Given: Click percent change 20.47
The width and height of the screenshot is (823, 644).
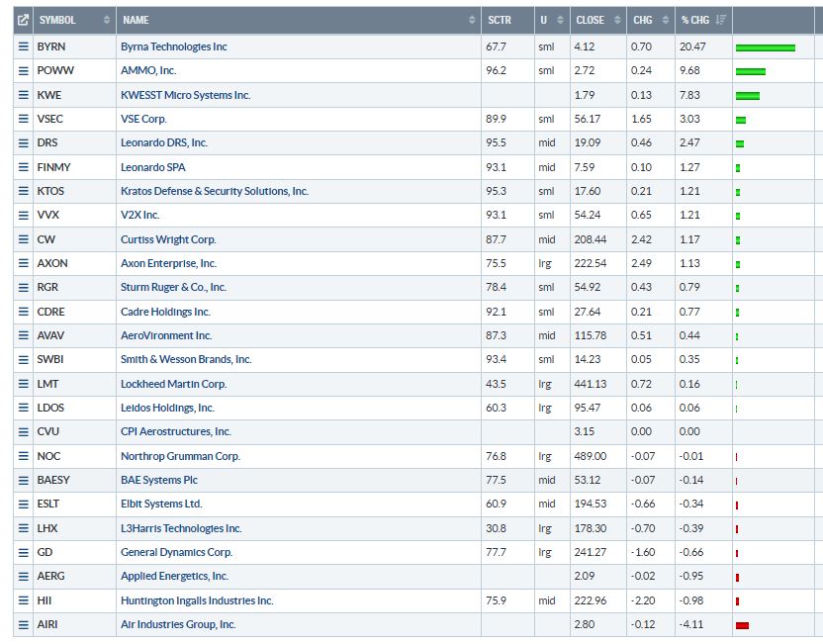Looking at the screenshot, I should pos(692,46).
